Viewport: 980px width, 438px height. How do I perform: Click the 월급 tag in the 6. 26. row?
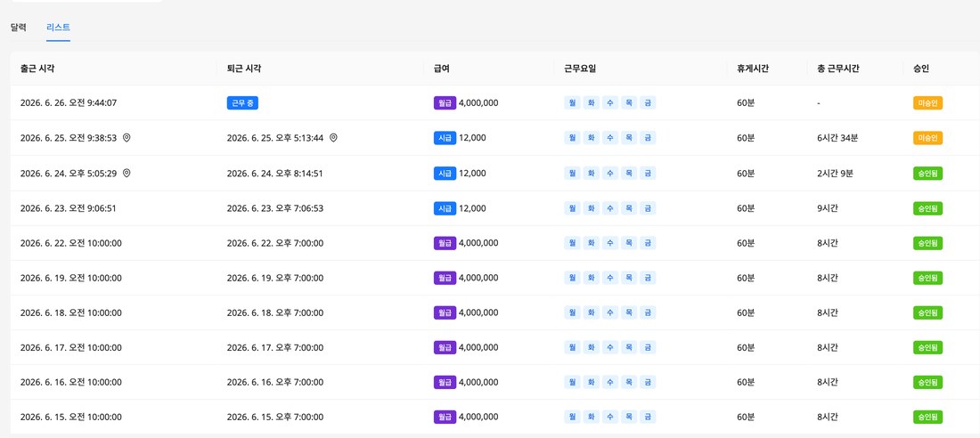[x=445, y=103]
